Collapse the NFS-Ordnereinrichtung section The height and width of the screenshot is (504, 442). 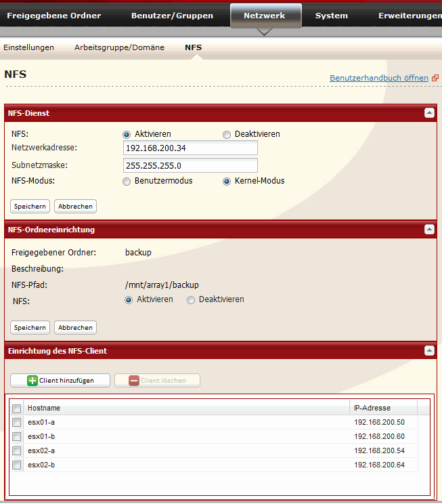[x=429, y=230]
